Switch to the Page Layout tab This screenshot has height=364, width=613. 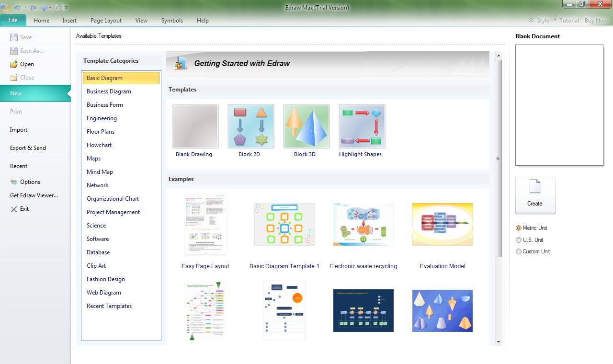pos(106,21)
